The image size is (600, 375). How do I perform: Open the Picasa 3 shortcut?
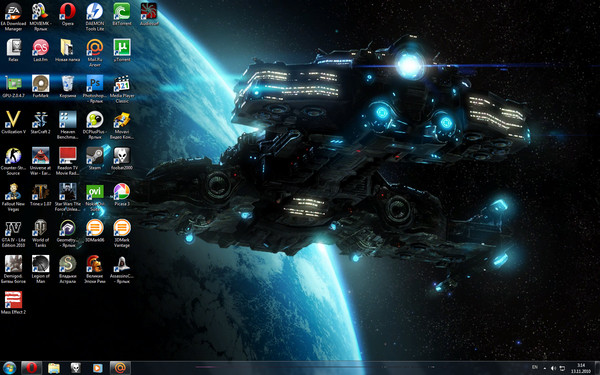tap(122, 194)
